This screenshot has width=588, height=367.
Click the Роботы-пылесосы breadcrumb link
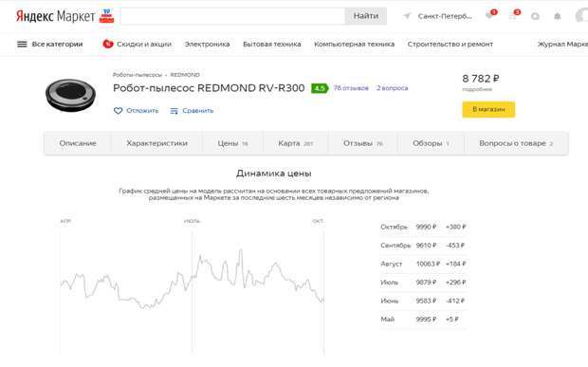(138, 75)
